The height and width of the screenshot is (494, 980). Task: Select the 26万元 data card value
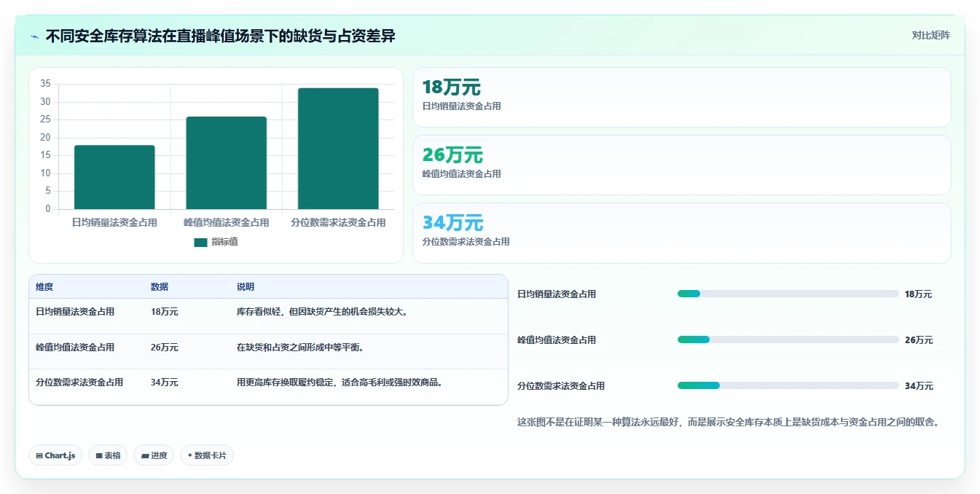click(452, 155)
